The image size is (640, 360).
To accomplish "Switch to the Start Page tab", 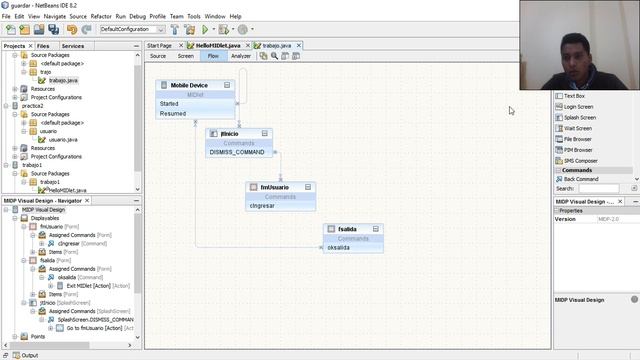I will [160, 46].
